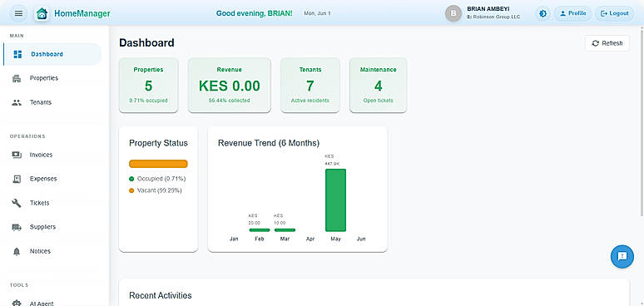The image size is (644, 306).
Task: Open Suppliers page
Action: click(52, 227)
